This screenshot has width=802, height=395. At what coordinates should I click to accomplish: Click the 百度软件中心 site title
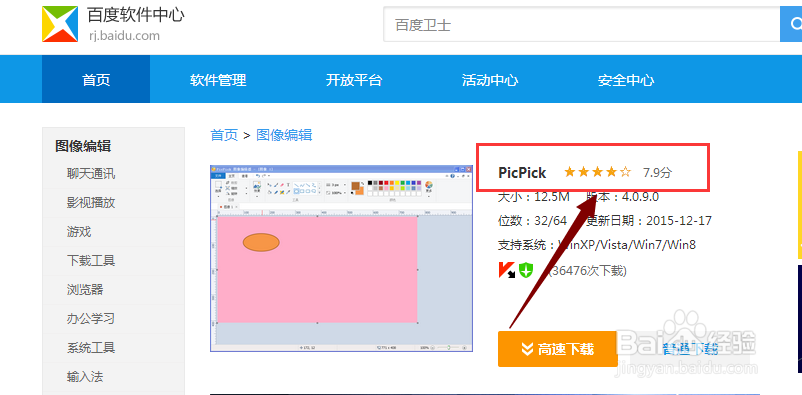[x=136, y=15]
